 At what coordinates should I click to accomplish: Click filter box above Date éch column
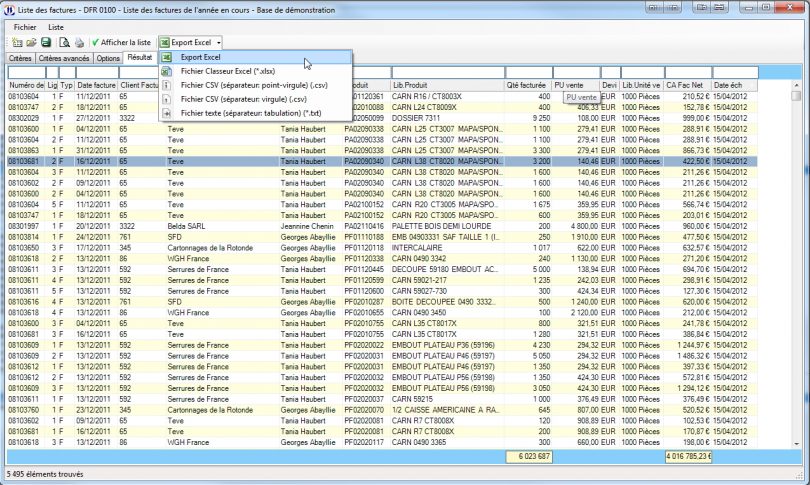pos(735,72)
